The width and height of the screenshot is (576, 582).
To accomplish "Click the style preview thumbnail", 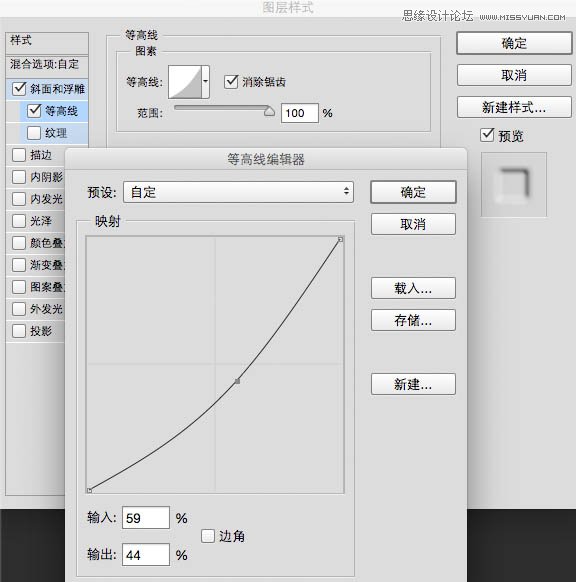I will [514, 184].
